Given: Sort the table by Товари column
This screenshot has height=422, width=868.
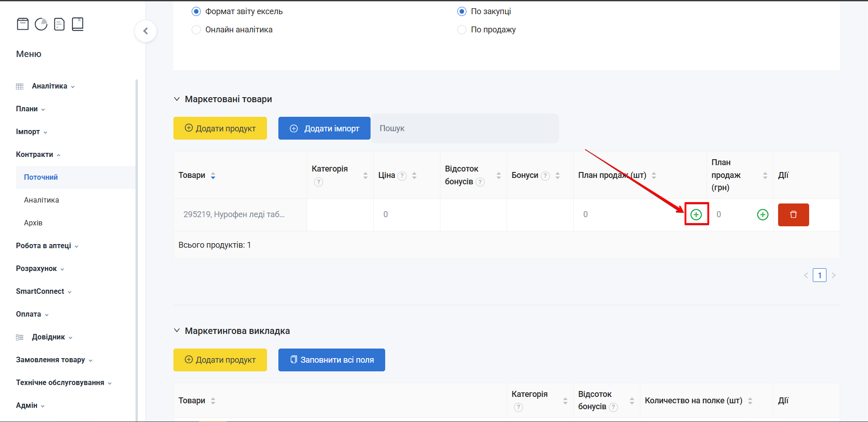Looking at the screenshot, I should pyautogui.click(x=213, y=176).
